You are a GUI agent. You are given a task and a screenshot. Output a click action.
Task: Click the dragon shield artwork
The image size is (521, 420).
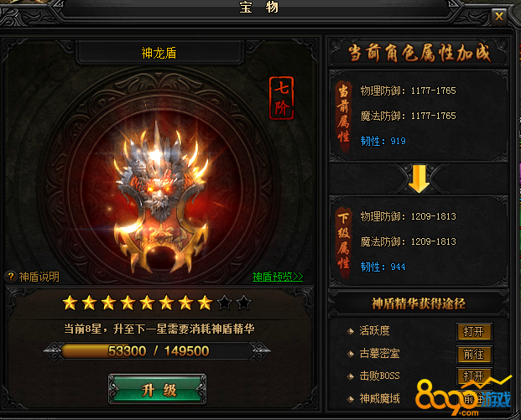coord(159,196)
